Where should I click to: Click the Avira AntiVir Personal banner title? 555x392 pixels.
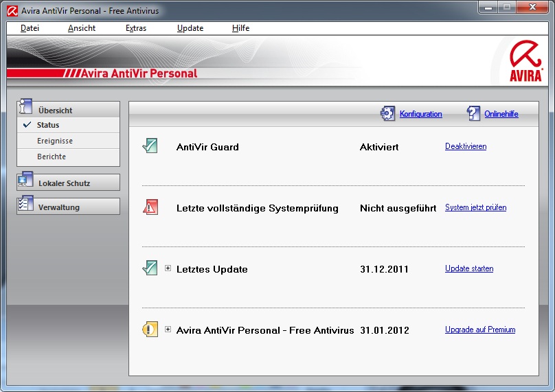[x=139, y=73]
